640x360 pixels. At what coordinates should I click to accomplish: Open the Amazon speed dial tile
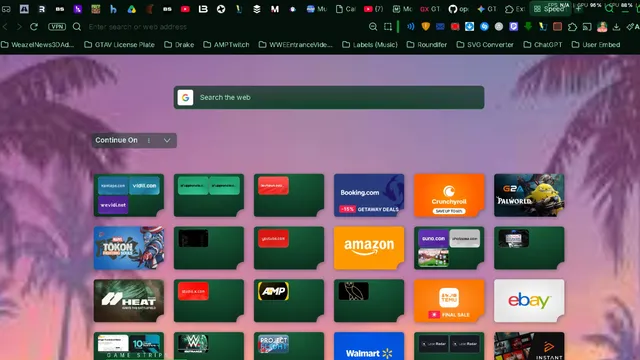tap(369, 248)
